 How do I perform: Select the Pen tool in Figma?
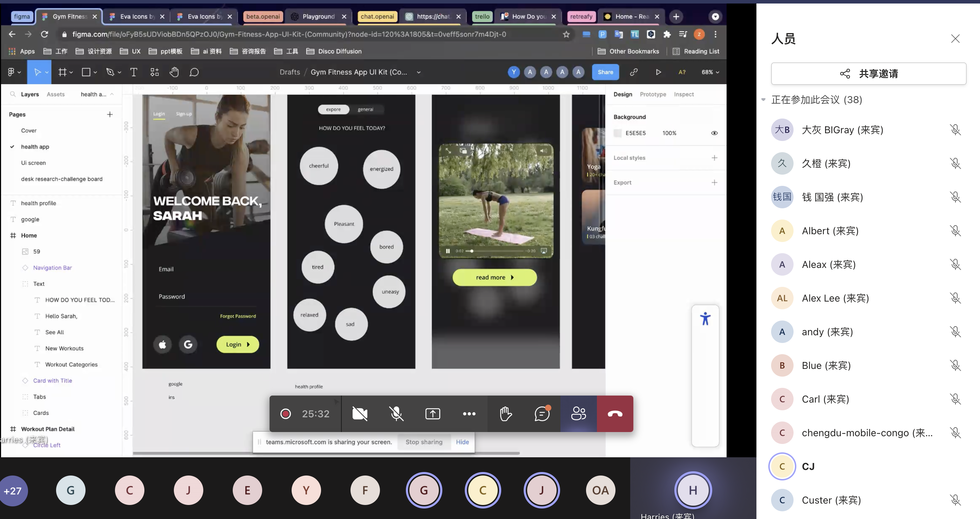[x=110, y=72]
